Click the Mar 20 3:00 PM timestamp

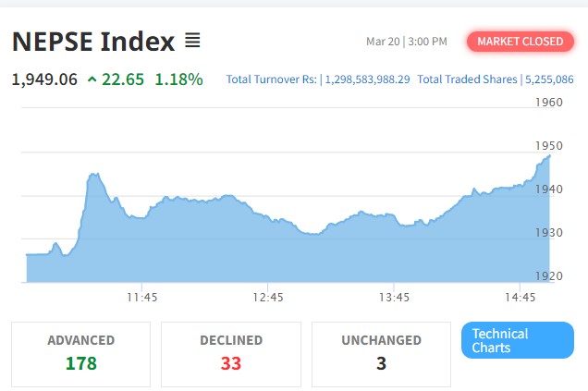(406, 42)
